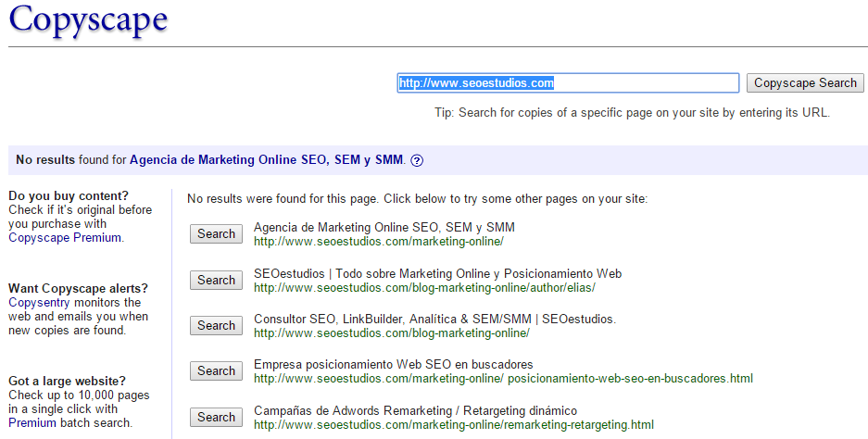Click the Copyscape Search button
The image size is (868, 439).
tap(805, 83)
